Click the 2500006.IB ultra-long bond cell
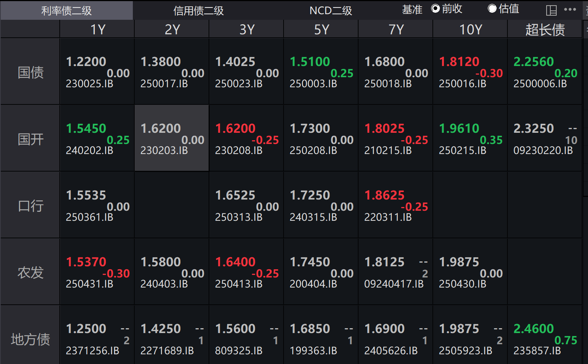 pyautogui.click(x=545, y=72)
